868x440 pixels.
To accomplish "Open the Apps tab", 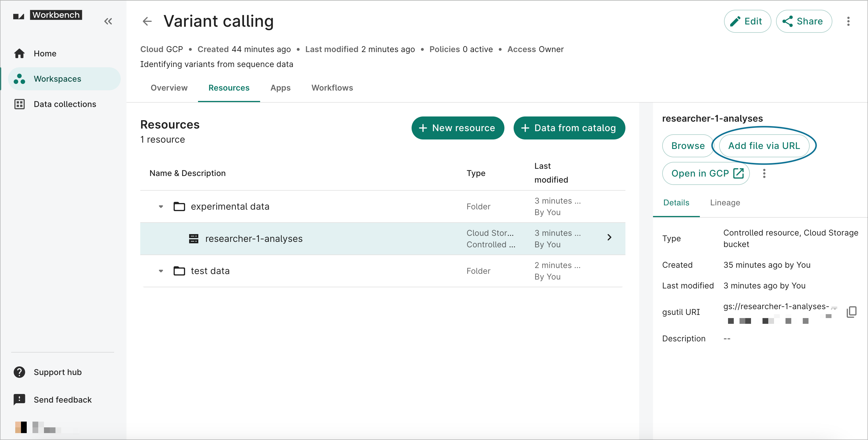I will pyautogui.click(x=280, y=87).
